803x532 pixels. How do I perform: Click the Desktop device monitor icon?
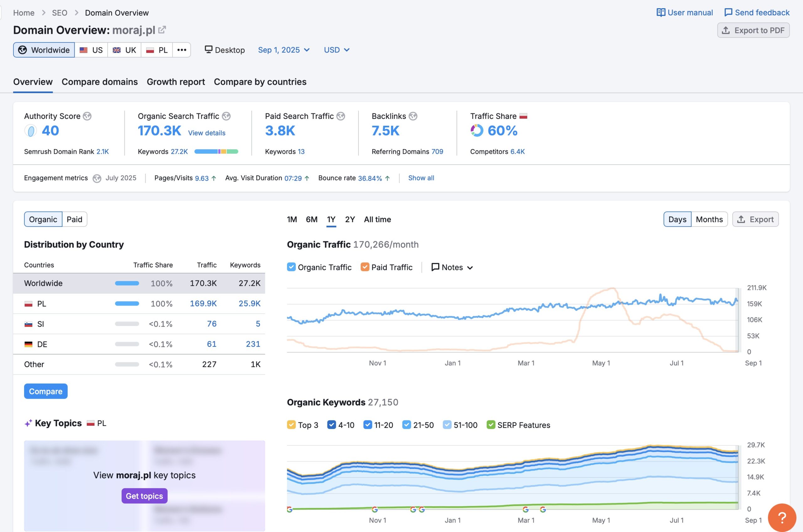click(x=208, y=50)
